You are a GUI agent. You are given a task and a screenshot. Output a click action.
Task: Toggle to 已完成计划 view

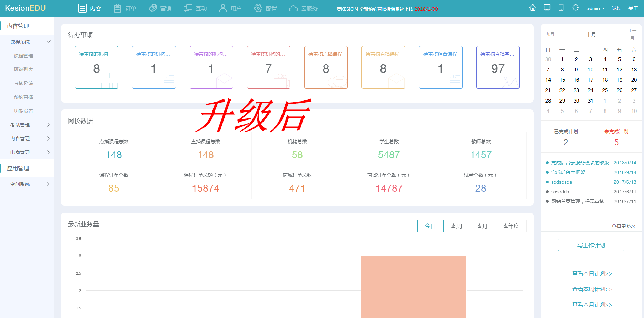566,131
